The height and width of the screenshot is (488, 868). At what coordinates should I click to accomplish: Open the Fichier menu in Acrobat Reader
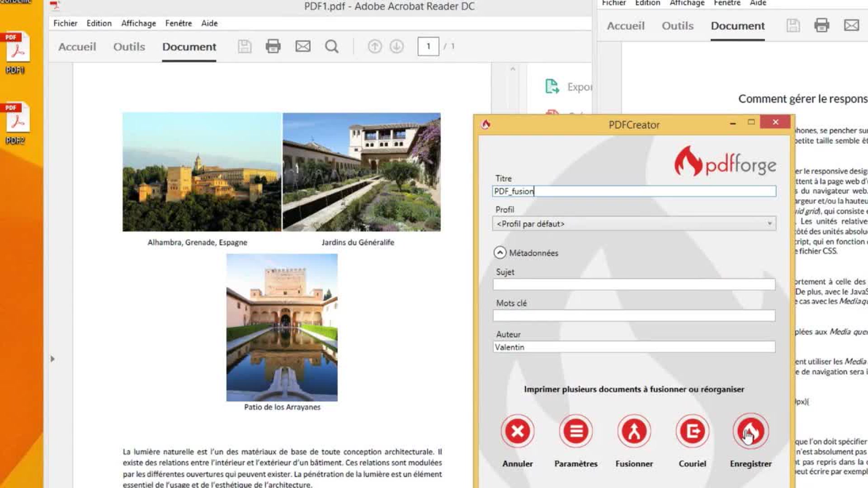tap(65, 23)
